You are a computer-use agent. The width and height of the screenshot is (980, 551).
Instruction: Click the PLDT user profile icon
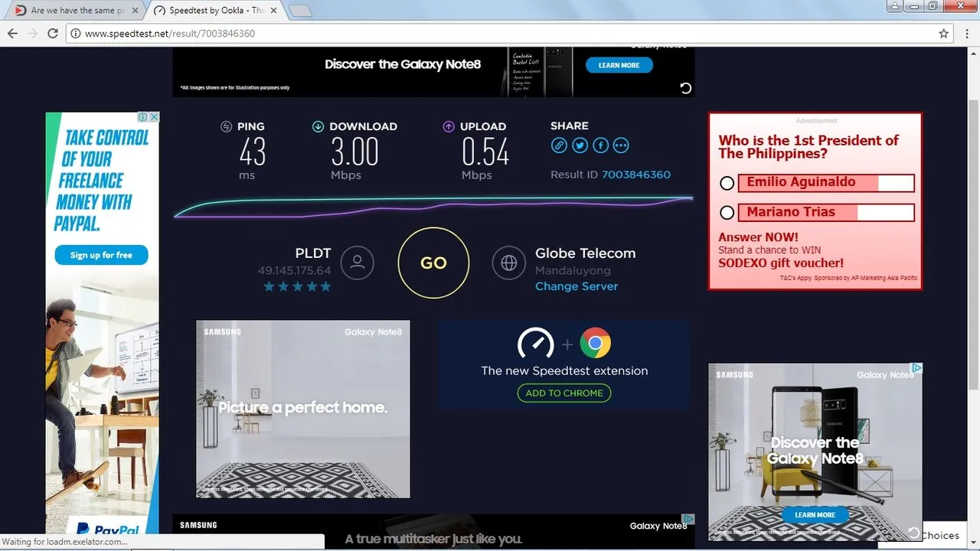357,262
